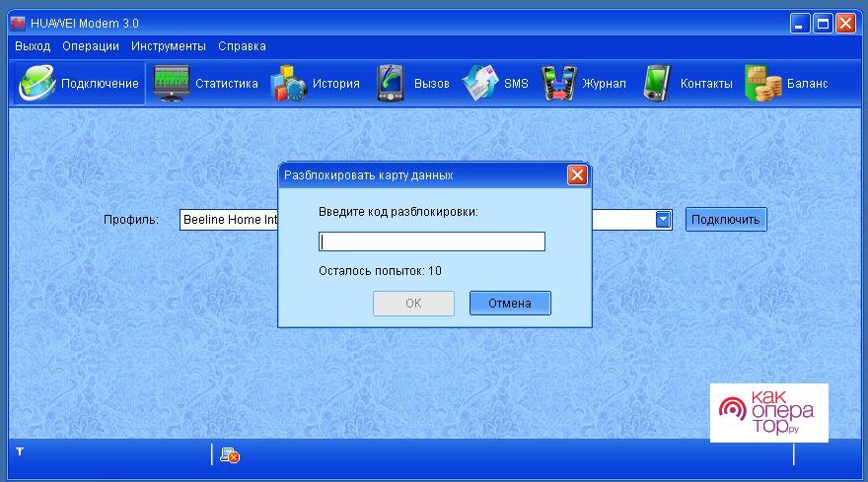Click the 'Разблокировать карту данных' dialog title
Image resolution: width=868 pixels, height=482 pixels.
(x=369, y=175)
